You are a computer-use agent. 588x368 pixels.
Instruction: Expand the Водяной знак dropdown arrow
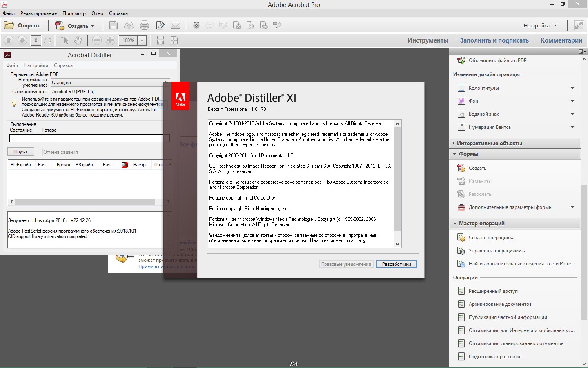click(572, 114)
